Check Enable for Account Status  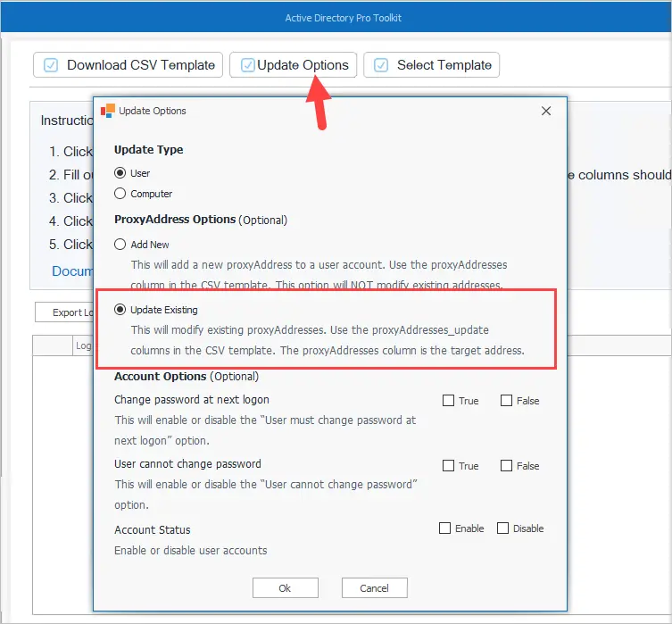[444, 528]
